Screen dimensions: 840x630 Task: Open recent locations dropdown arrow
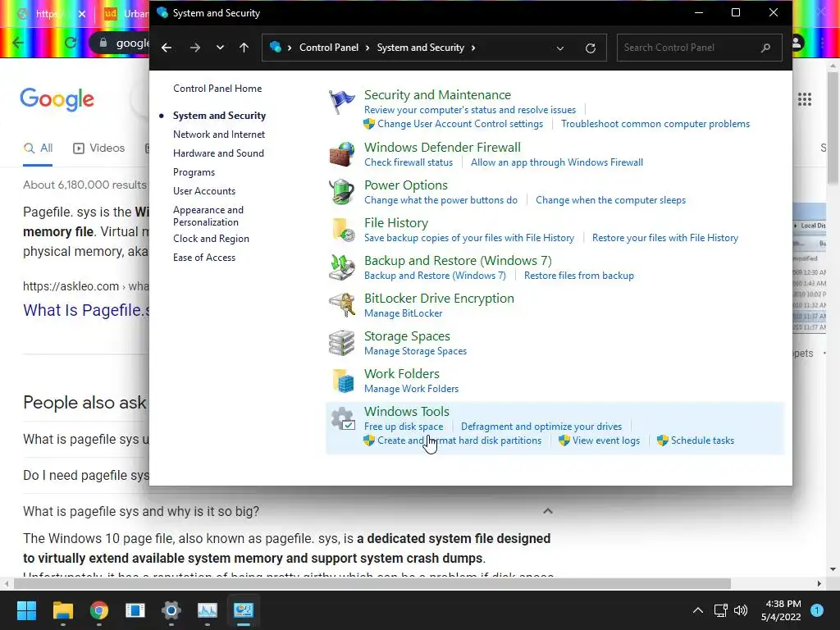[220, 48]
